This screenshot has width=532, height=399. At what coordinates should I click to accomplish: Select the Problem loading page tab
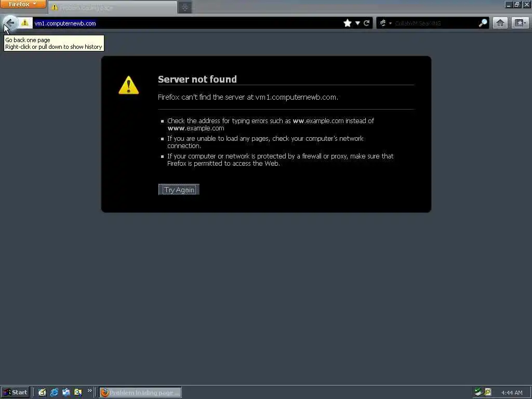click(x=113, y=7)
